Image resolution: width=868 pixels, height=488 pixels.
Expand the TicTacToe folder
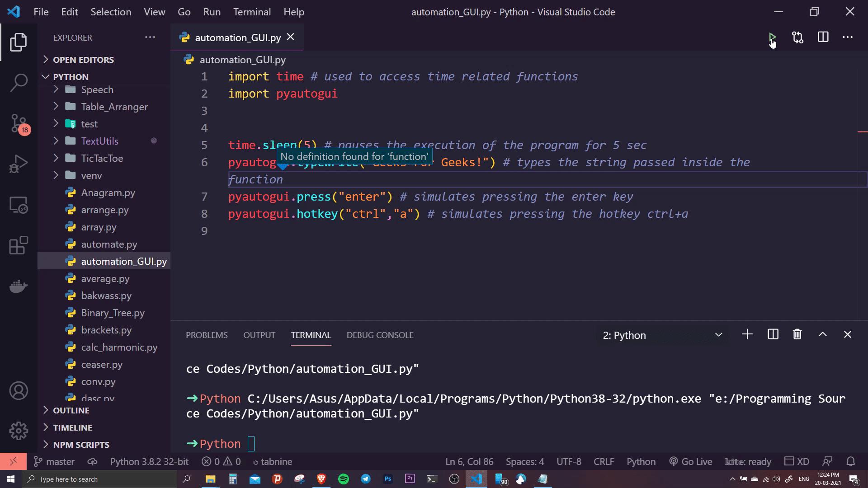click(102, 158)
